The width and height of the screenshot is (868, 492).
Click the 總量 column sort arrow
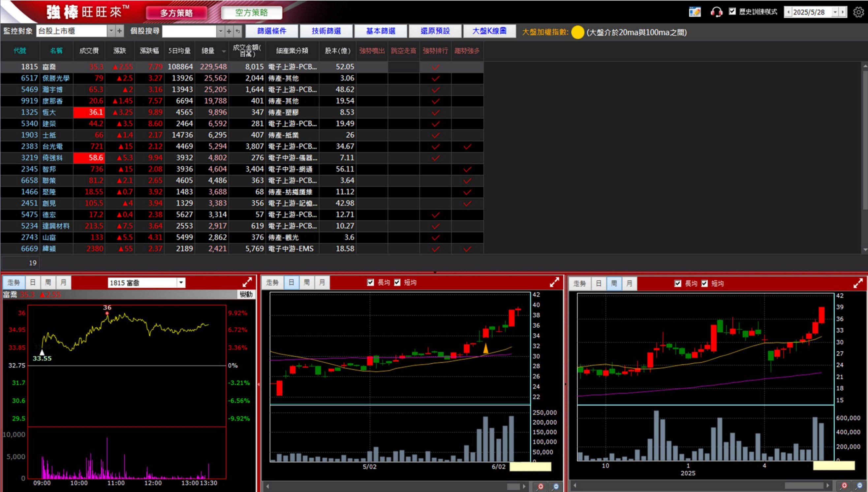(224, 51)
